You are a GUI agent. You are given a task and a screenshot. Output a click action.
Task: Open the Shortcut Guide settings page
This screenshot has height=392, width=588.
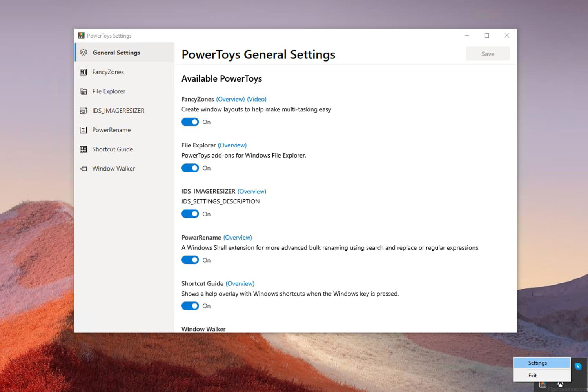(112, 149)
